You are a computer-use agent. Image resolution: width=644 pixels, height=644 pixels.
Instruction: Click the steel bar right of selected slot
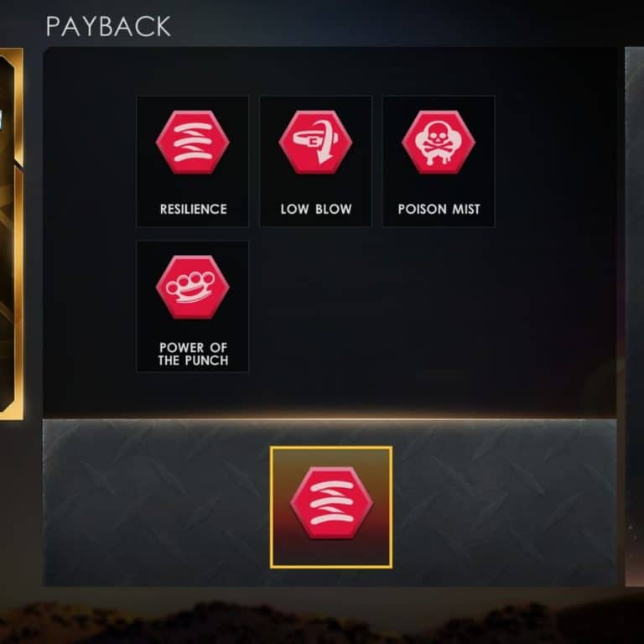[x=504, y=503]
